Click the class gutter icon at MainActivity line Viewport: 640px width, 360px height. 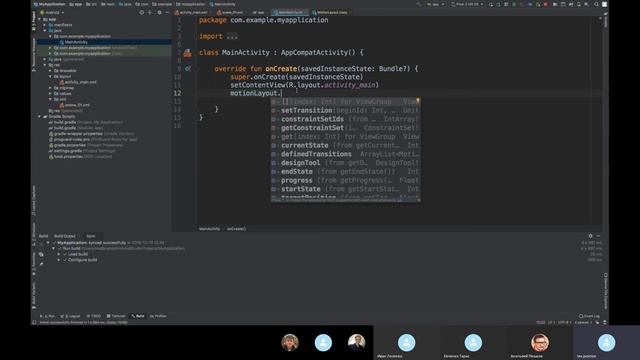click(x=187, y=53)
